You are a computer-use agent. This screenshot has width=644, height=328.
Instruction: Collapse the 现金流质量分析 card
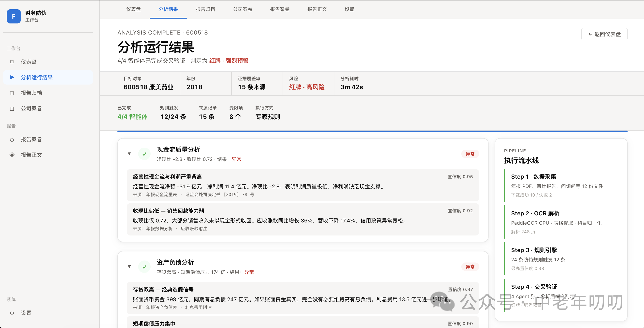pyautogui.click(x=129, y=154)
